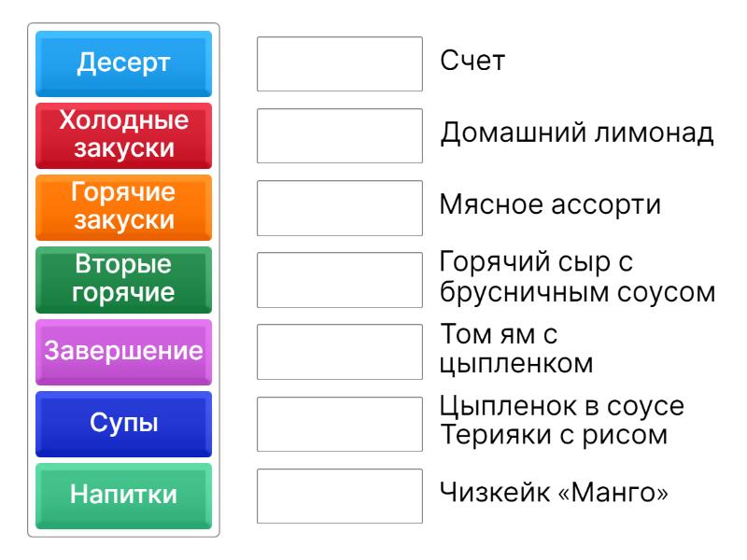Select the purple Завершение tile
This screenshot has width=747, height=560.
[123, 352]
